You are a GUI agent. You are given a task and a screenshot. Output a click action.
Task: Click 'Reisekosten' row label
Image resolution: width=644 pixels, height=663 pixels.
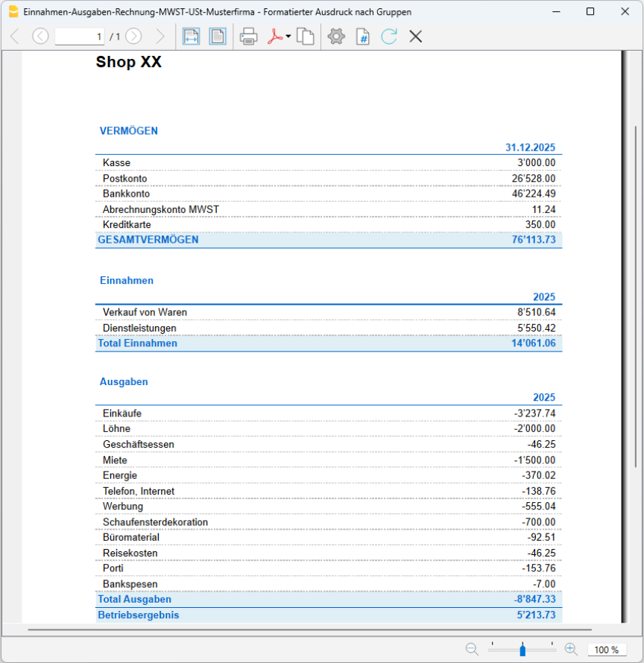pos(130,553)
